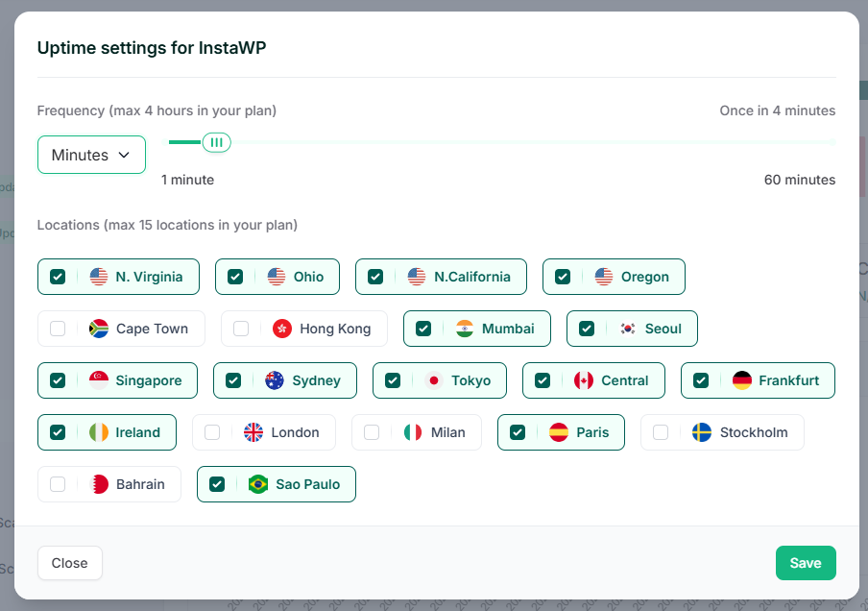Uncheck the Frankfurt location checkbox
This screenshot has height=611, width=868.
pyautogui.click(x=701, y=380)
